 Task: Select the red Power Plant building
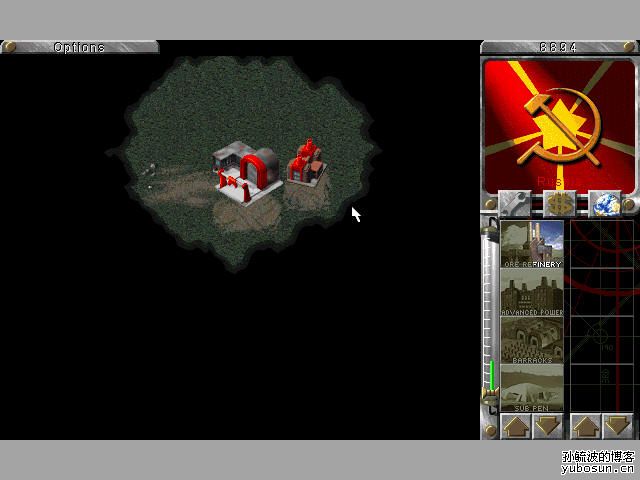(307, 163)
